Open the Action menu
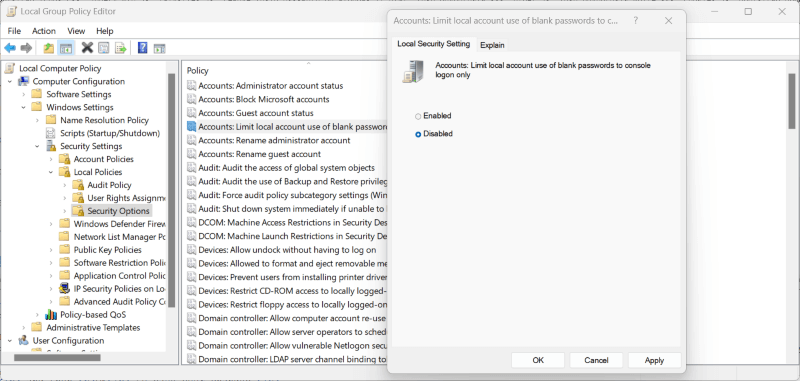Viewport: 800px width, 381px height. point(44,31)
